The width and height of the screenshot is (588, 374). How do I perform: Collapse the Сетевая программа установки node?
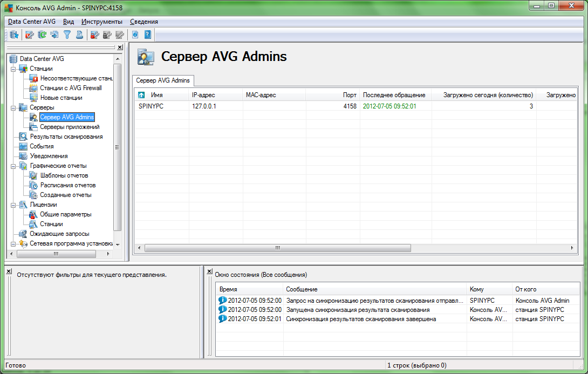point(13,244)
